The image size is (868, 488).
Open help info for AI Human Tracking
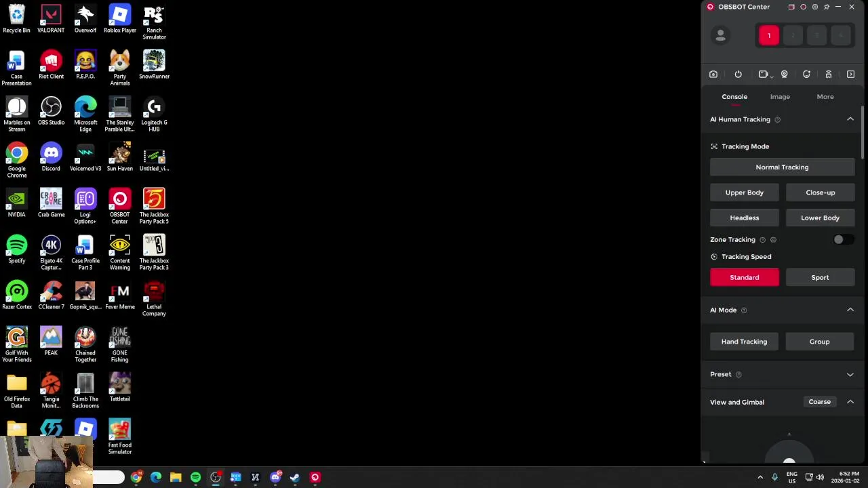(x=778, y=120)
